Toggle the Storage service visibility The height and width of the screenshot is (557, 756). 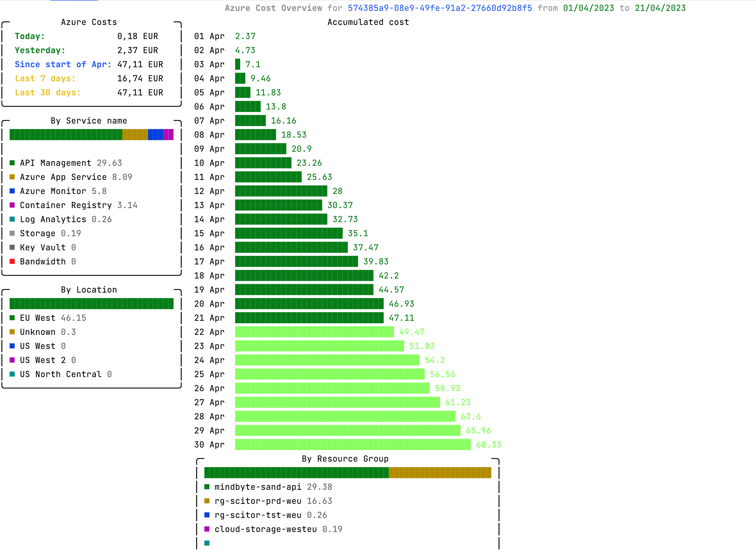(x=12, y=233)
